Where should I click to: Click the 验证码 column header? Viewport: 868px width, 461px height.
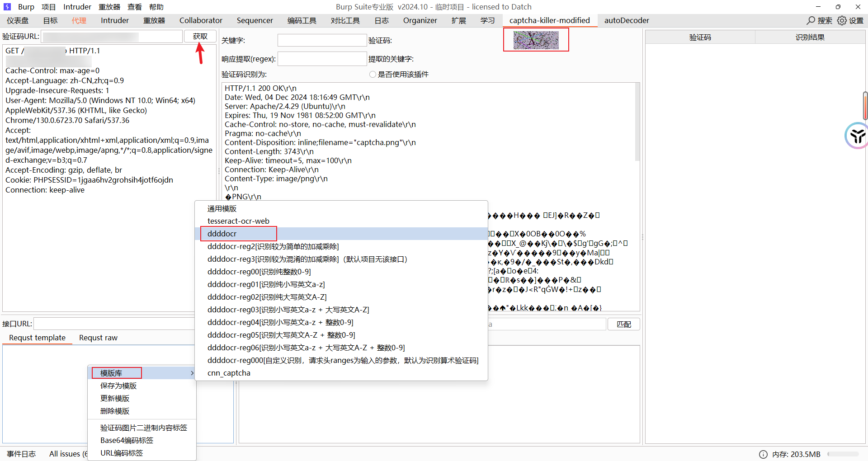click(700, 37)
